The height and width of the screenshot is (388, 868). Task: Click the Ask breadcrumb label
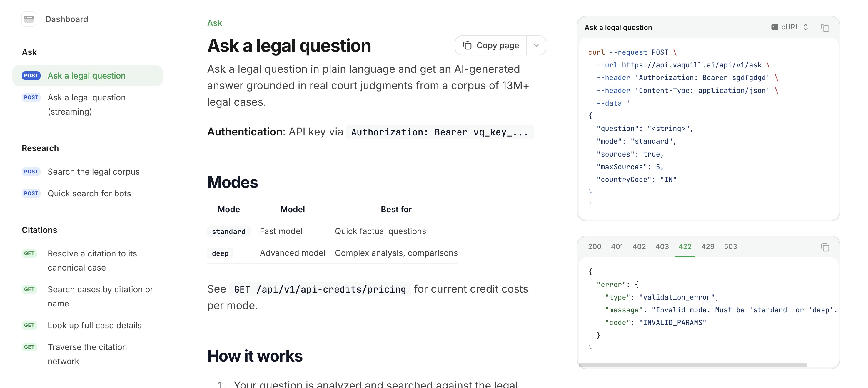(214, 23)
